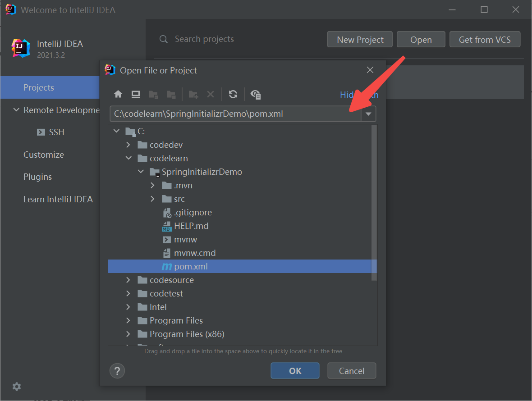The height and width of the screenshot is (401, 532).
Task: Click the Search projects field
Action: [x=204, y=39]
